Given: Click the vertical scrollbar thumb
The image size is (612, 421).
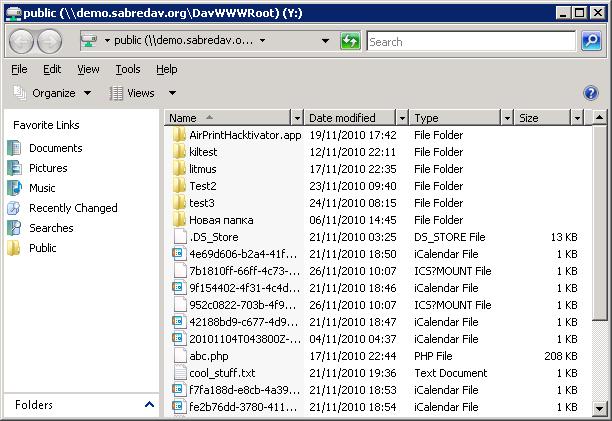Looking at the screenshot, I should (x=599, y=222).
